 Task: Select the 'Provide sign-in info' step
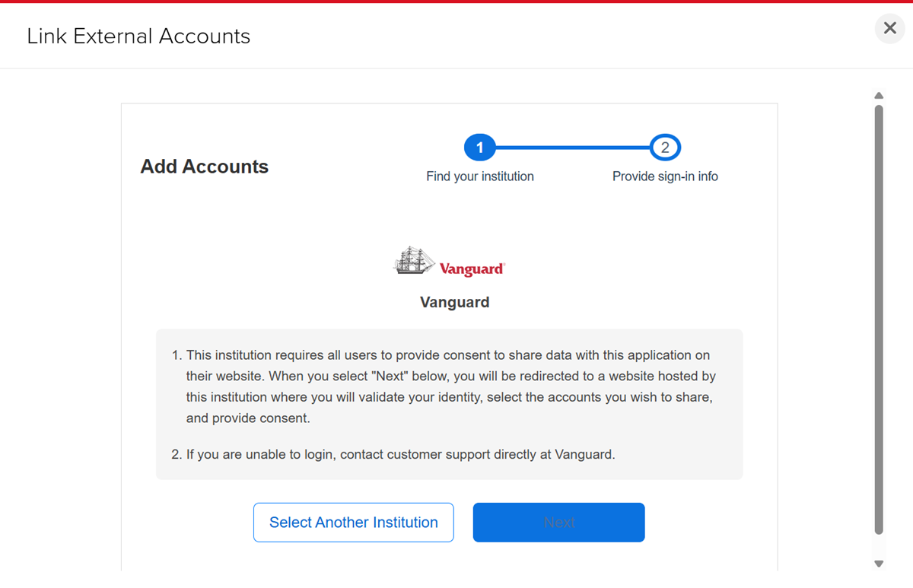point(665,176)
